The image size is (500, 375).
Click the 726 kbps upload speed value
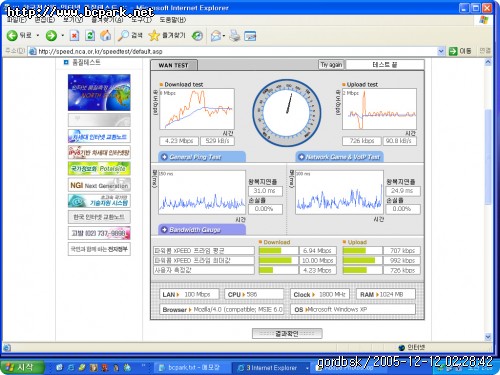click(362, 141)
